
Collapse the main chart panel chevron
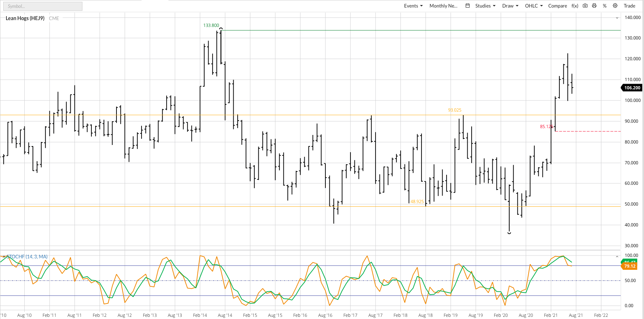pos(617,18)
